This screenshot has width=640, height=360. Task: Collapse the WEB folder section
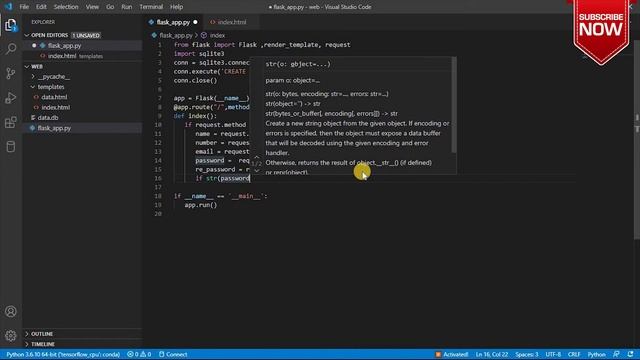[37, 66]
